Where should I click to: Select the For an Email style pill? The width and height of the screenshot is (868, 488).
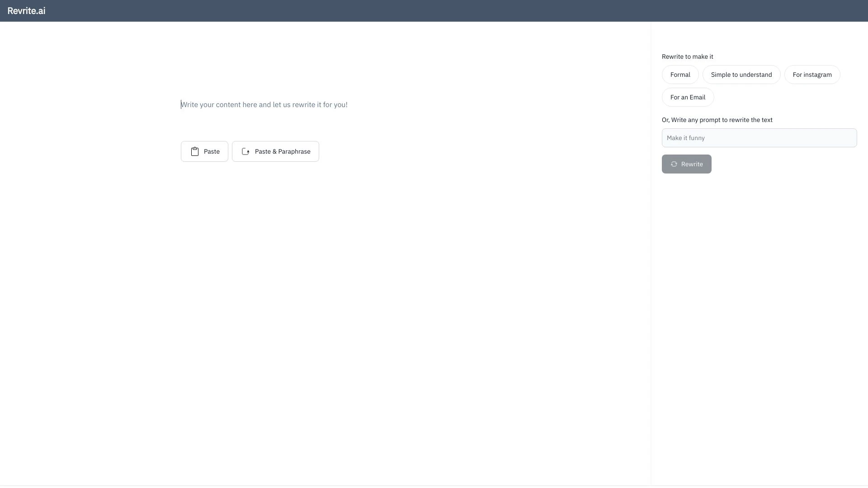(x=688, y=97)
